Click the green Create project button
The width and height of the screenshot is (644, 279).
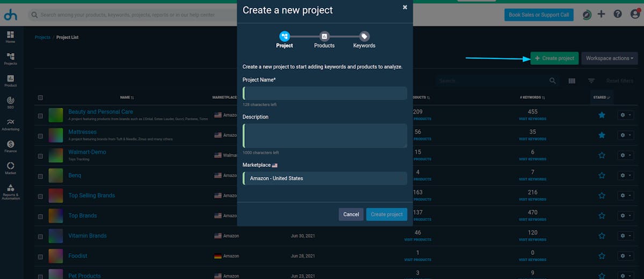pyautogui.click(x=554, y=58)
